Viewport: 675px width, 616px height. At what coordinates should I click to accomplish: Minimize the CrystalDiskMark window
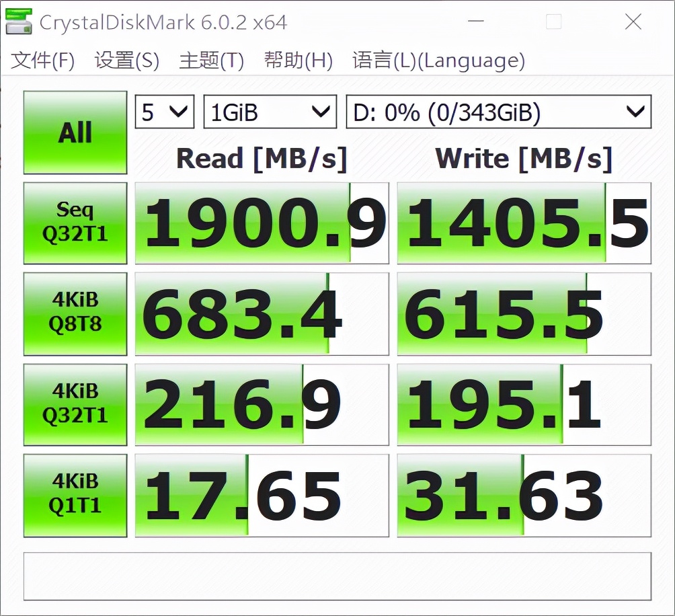(x=475, y=22)
